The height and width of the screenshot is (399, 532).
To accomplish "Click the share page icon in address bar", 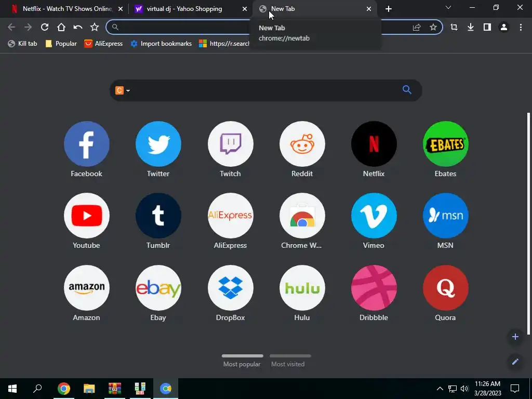I will (x=417, y=27).
